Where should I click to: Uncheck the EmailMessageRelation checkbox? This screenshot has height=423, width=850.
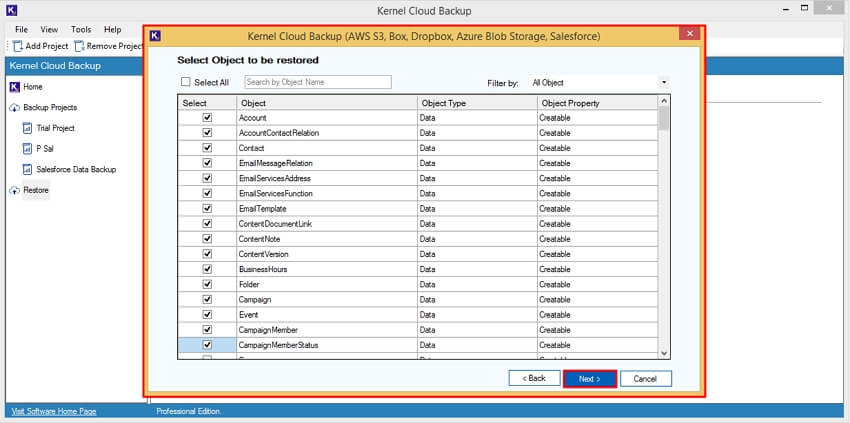(207, 163)
